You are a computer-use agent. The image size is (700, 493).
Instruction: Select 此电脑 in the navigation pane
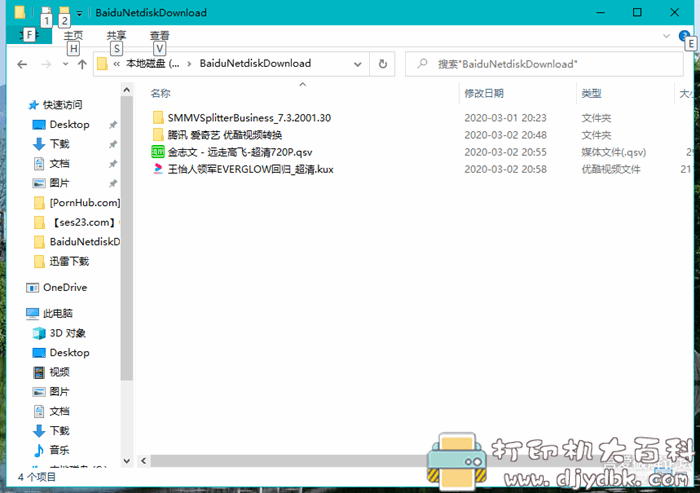(58, 313)
